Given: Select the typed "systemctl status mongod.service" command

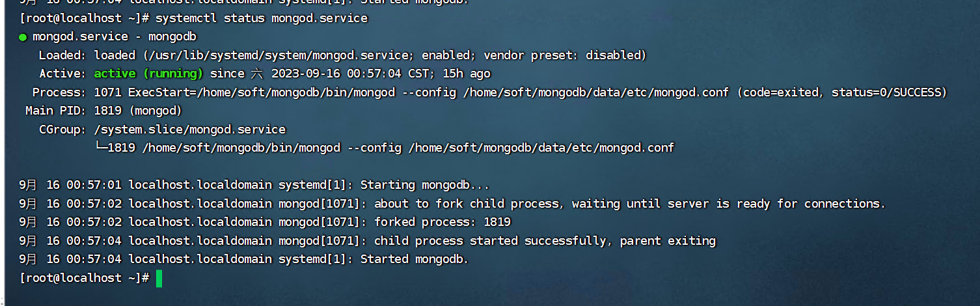Looking at the screenshot, I should pyautogui.click(x=262, y=18).
